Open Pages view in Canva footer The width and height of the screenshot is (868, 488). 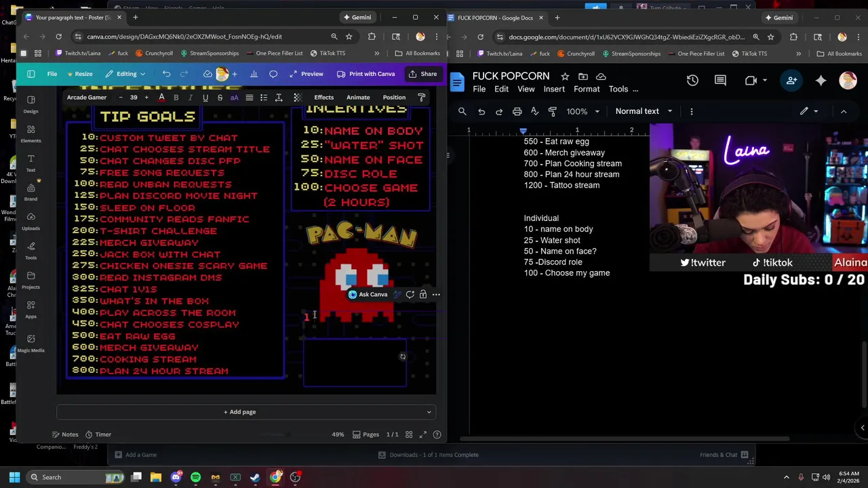coord(366,434)
